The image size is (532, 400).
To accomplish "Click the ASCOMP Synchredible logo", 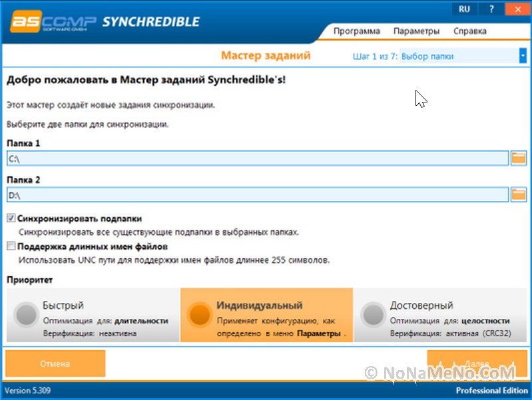I will pos(105,21).
